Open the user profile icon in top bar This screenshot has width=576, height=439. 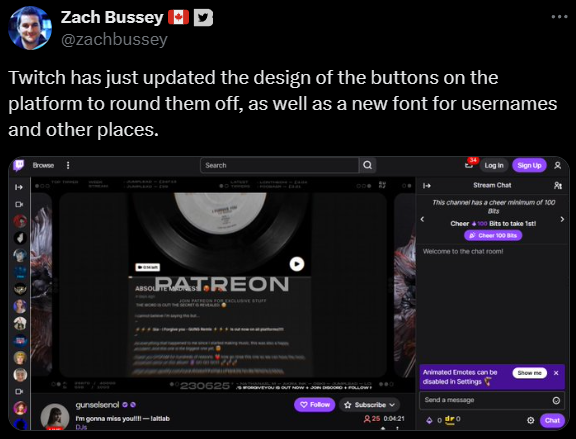[558, 165]
